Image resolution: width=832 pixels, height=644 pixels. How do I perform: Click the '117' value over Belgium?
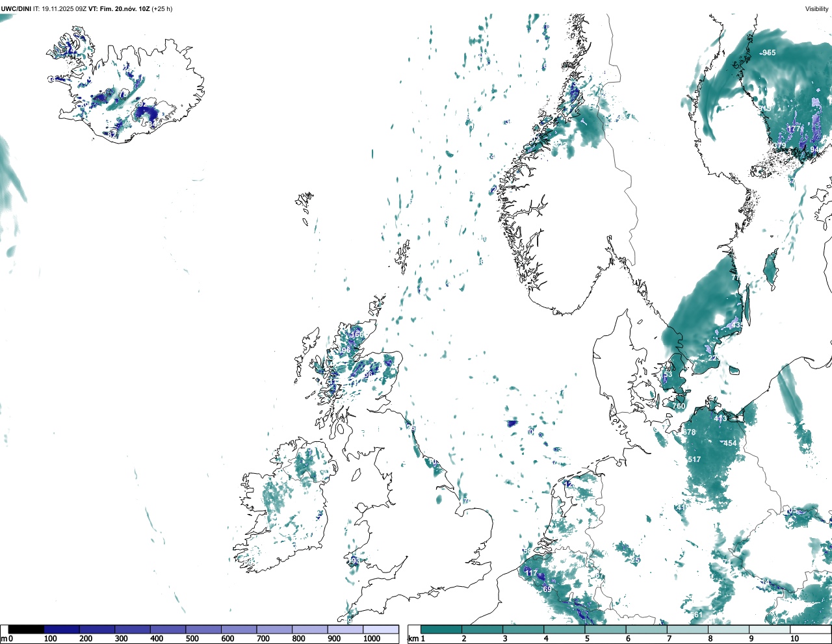click(532, 573)
